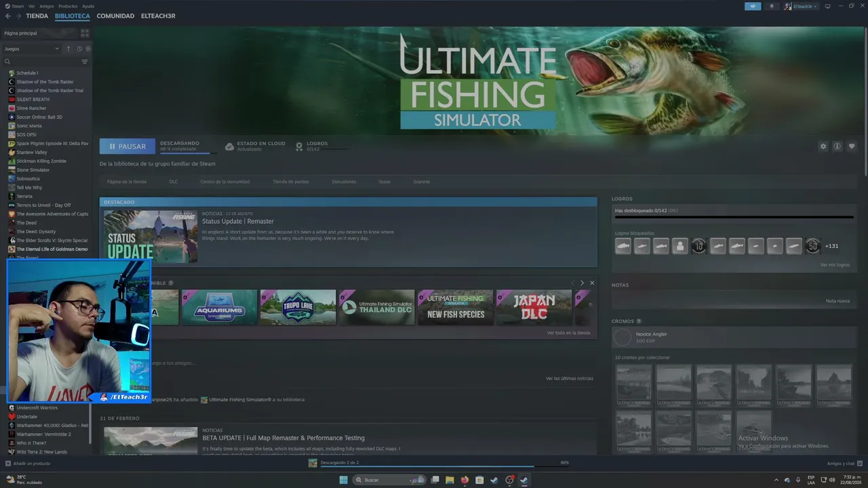The width and height of the screenshot is (868, 488).
Task: Open Windows Start menu on taskbar
Action: (343, 480)
